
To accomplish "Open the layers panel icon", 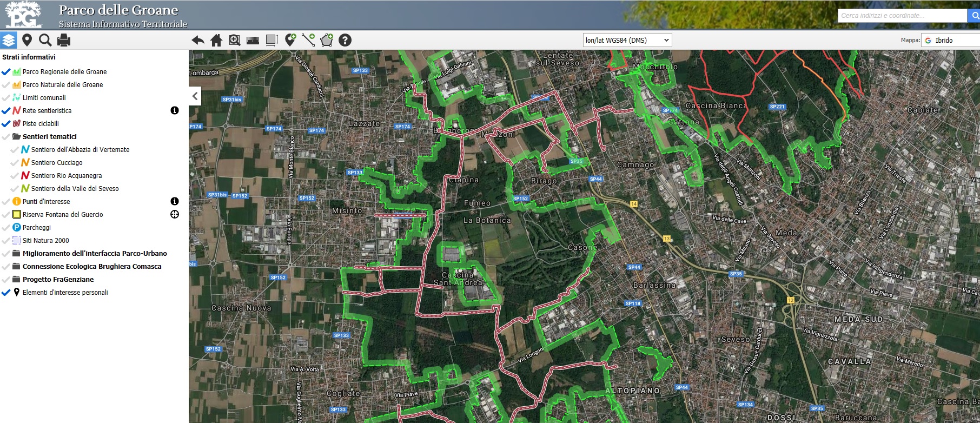I will (x=9, y=40).
